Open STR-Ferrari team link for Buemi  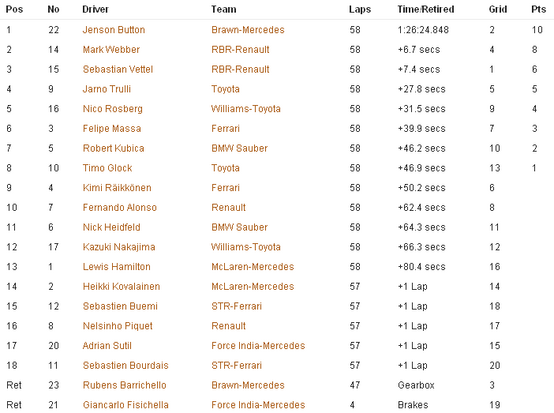click(237, 306)
